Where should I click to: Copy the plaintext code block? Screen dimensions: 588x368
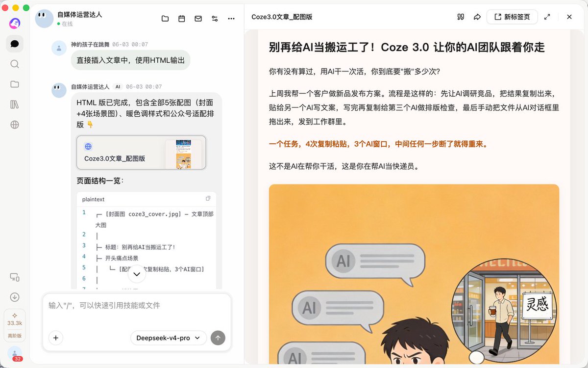click(x=208, y=199)
